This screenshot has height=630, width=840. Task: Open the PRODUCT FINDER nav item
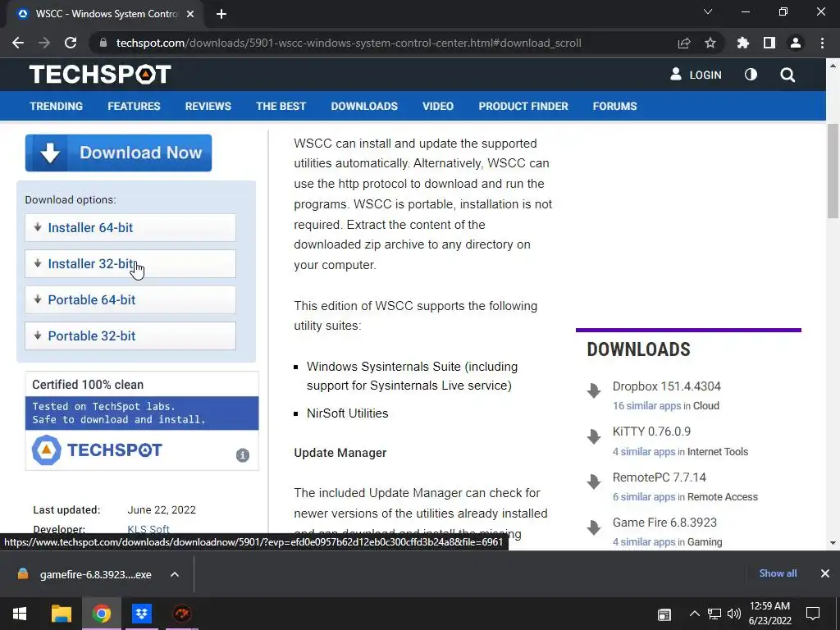523,106
